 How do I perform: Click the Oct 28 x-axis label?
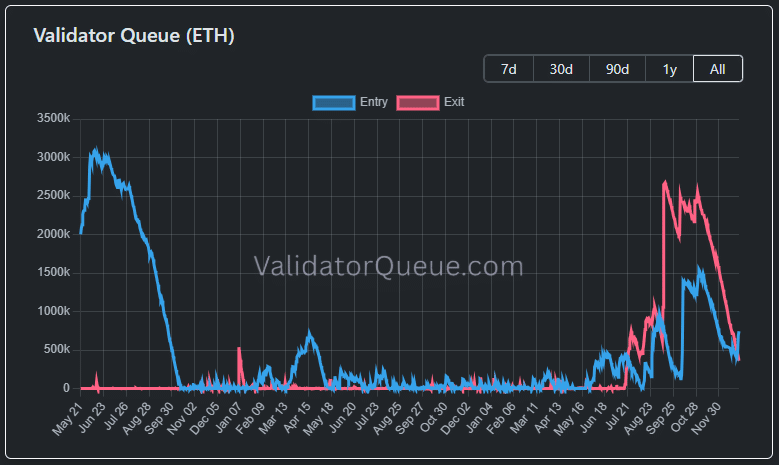pyautogui.click(x=682, y=419)
